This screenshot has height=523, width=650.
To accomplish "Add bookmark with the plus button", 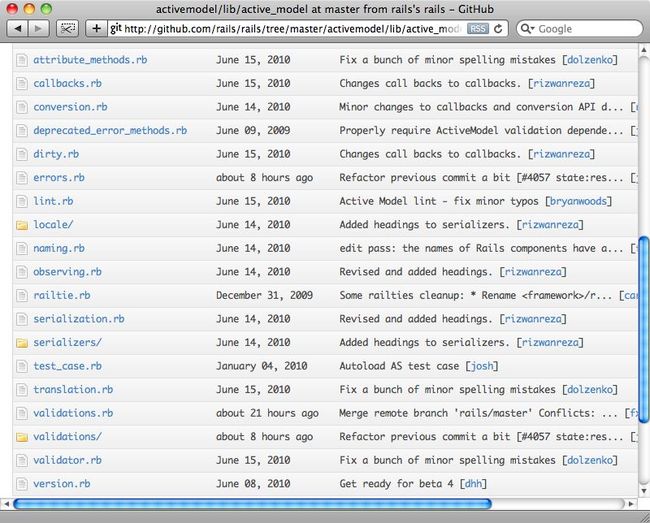I will (97, 29).
